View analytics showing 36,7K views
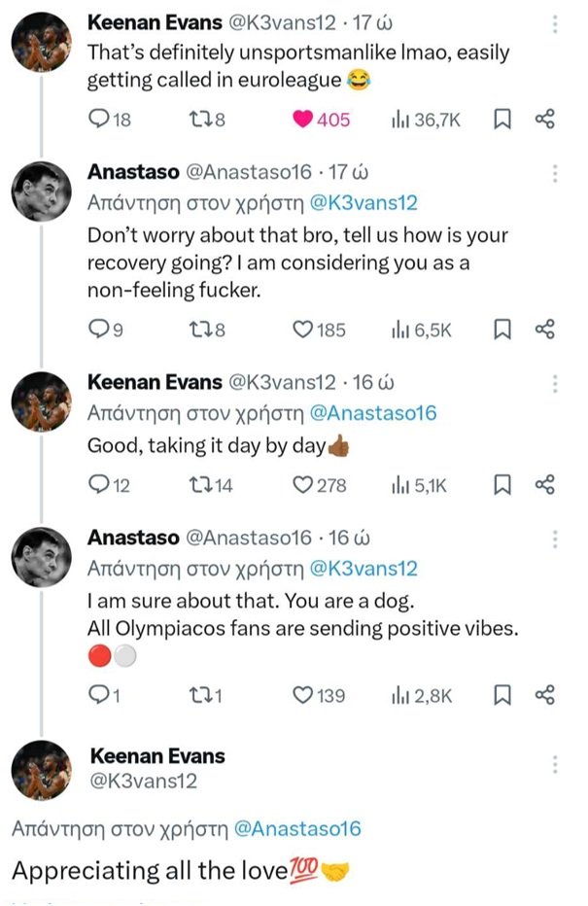This screenshot has height=906, width=588. tap(398, 120)
